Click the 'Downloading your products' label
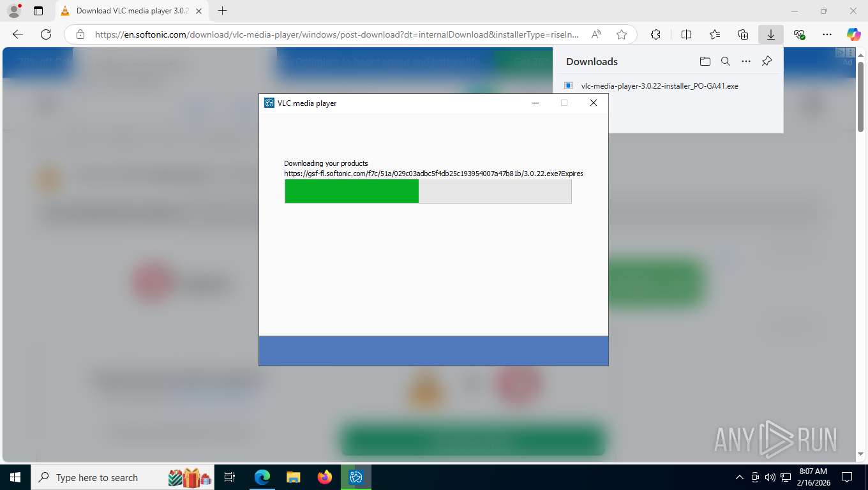The width and height of the screenshot is (868, 490). pos(325,163)
